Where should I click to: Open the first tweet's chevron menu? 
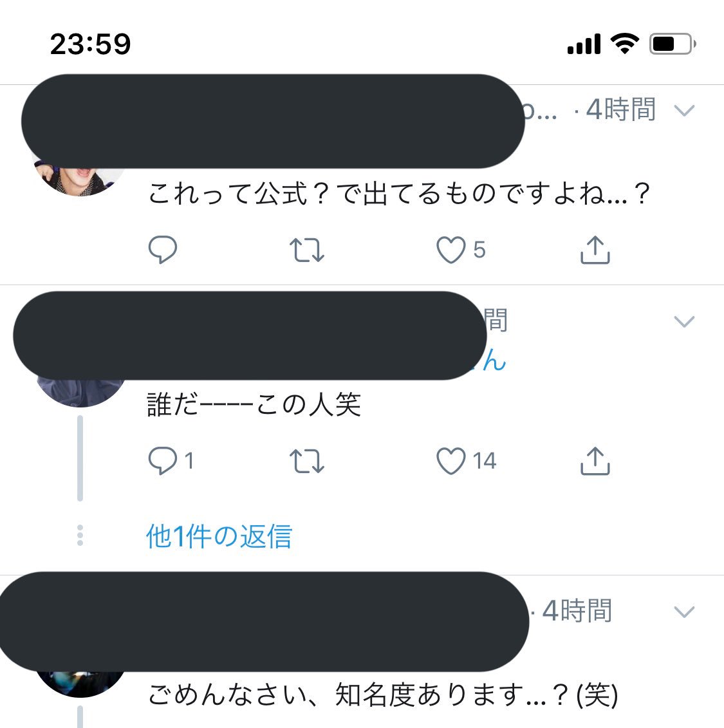click(684, 111)
